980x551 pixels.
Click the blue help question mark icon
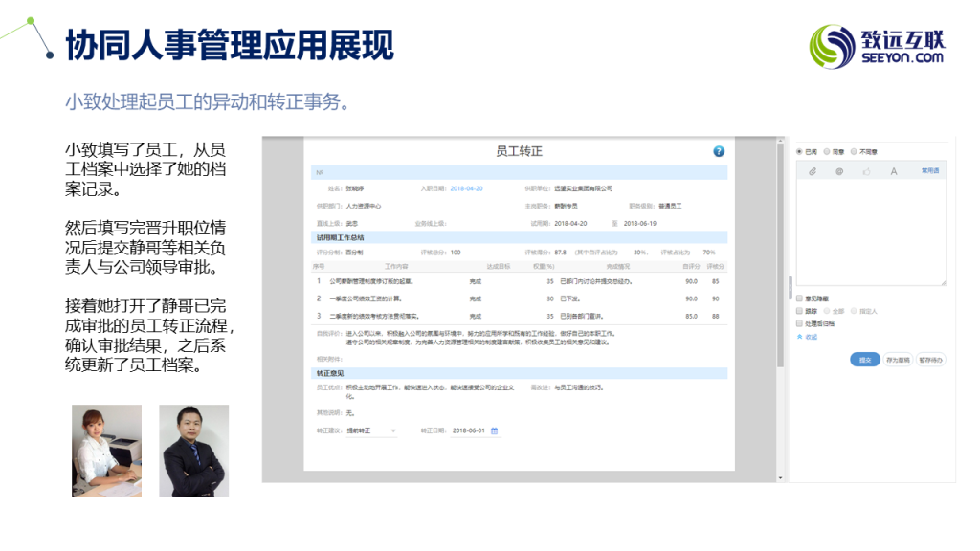click(x=719, y=151)
